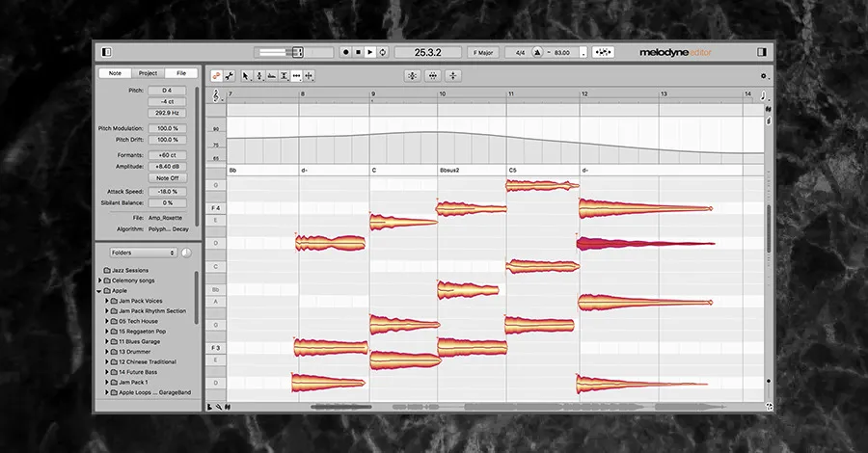The image size is (868, 453).
Task: Click the Record button
Action: (346, 52)
